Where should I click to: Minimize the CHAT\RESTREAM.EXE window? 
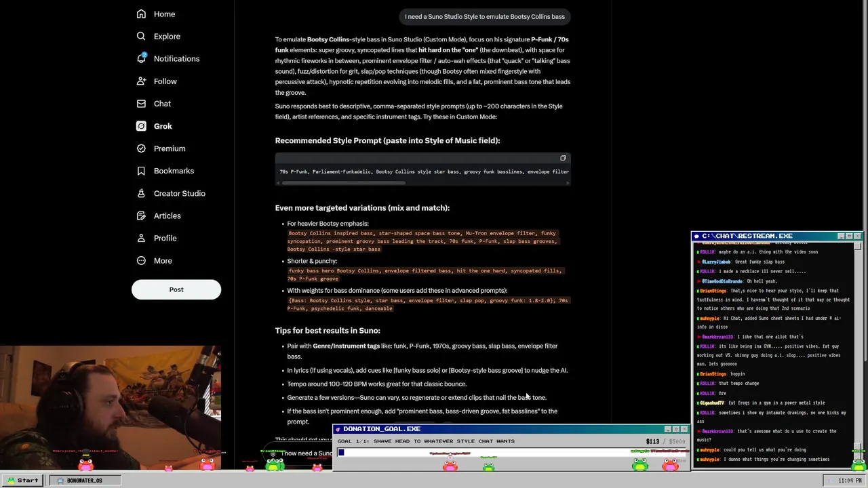click(x=841, y=236)
